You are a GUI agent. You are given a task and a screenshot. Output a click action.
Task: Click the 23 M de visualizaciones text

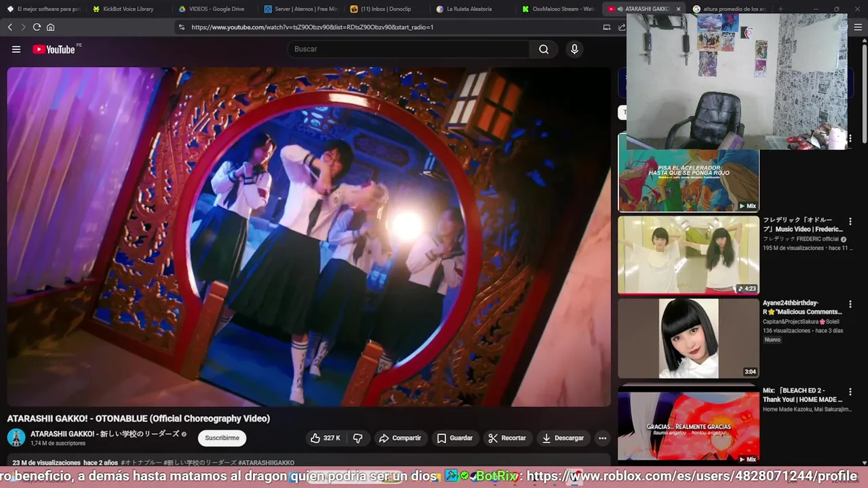coord(46,463)
